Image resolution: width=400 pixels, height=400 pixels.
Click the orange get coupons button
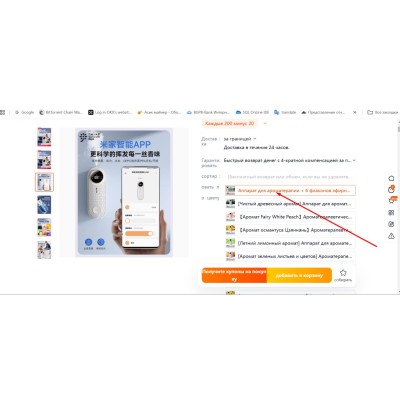pos(234,276)
